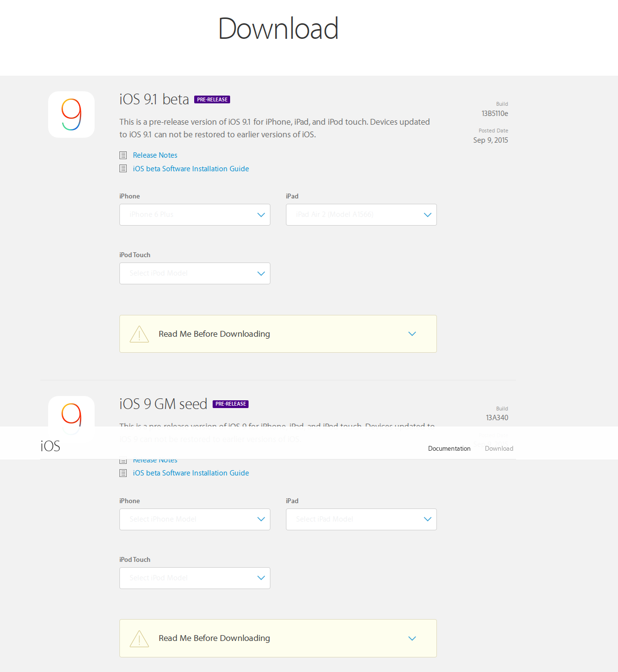Switch to the Documentation tab
The height and width of the screenshot is (672, 618).
(x=449, y=448)
